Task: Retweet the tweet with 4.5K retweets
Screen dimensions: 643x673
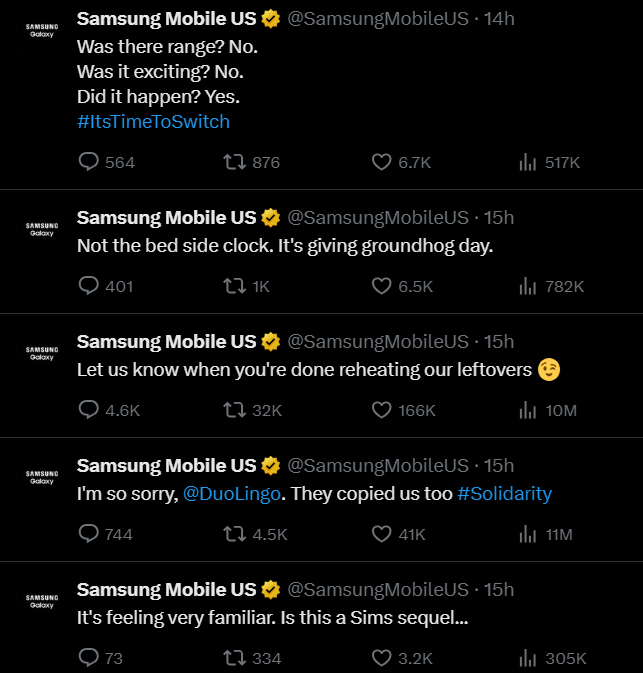Action: 234,534
